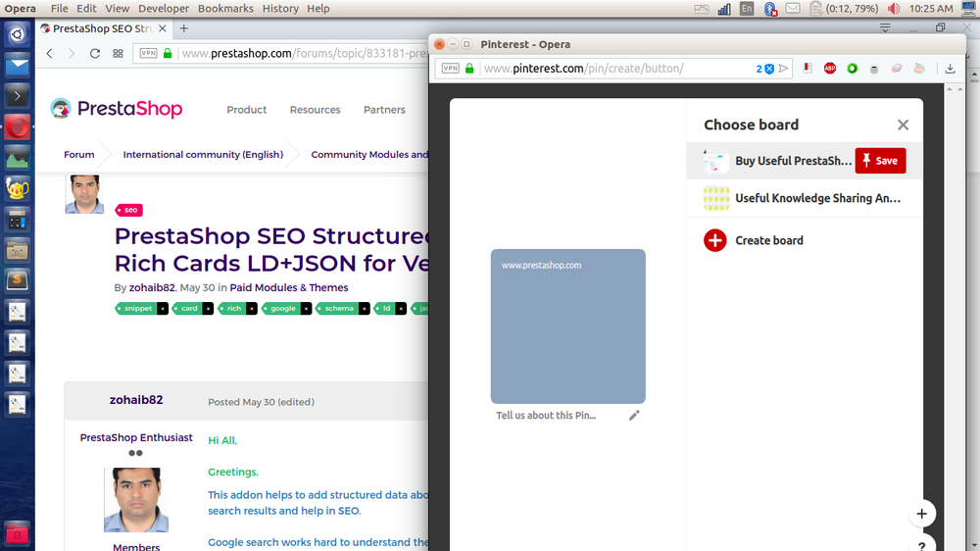Screen dimensions: 980x551
Task: Open zohaib82 author link under title
Action: point(152,287)
